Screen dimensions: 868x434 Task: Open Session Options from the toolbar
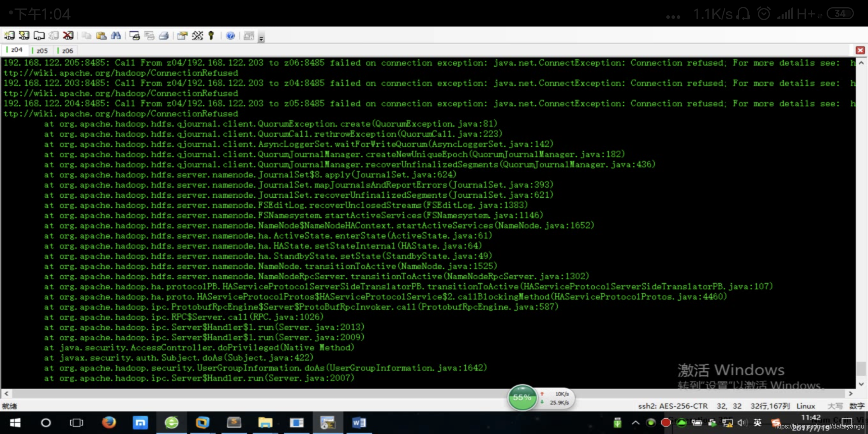[182, 36]
